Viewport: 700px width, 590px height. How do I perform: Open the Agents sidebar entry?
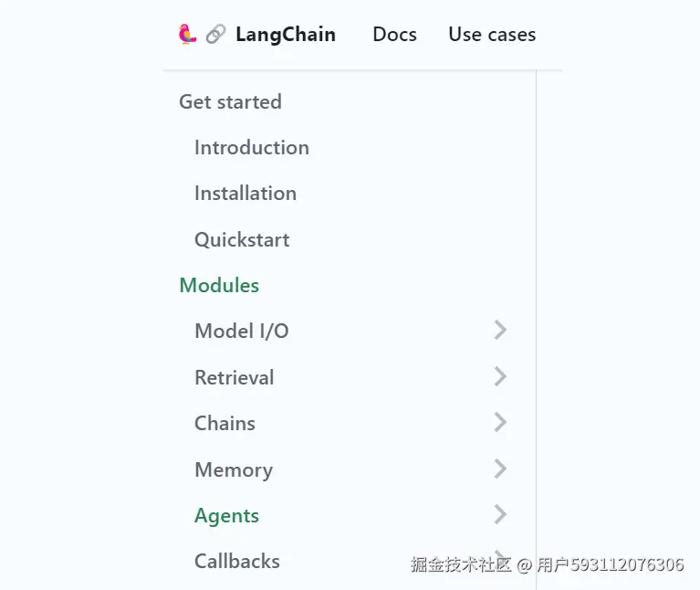[x=226, y=515]
